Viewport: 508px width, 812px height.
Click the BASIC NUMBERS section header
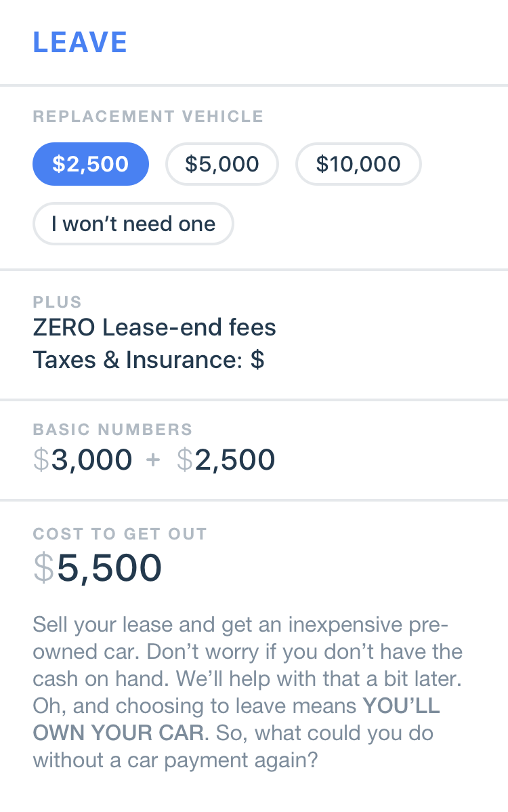click(x=113, y=430)
